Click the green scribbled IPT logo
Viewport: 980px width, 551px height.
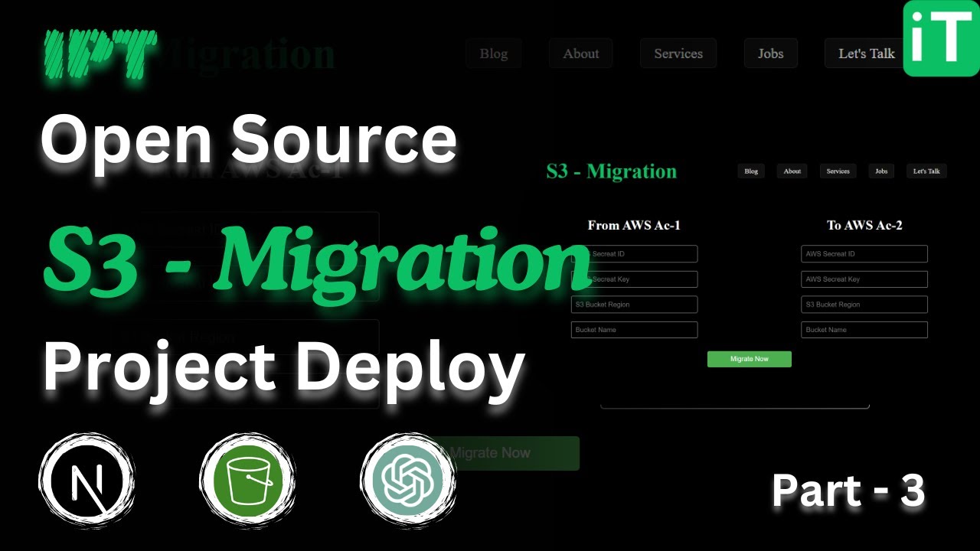(100, 55)
